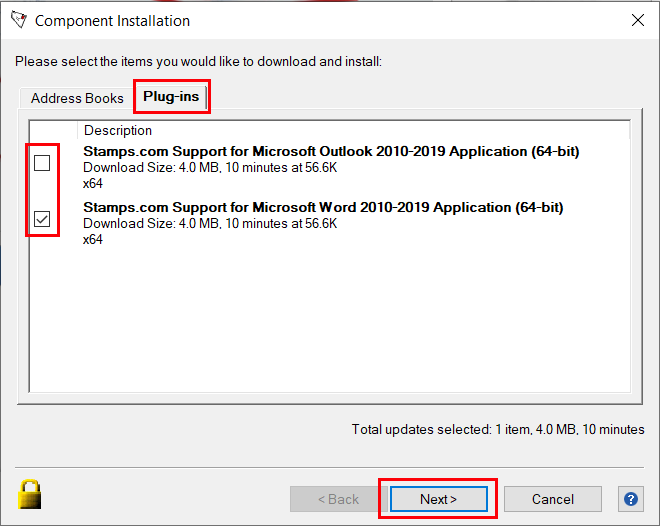Close the Component Installation dialog
Screen dimensions: 660x526
[637, 20]
